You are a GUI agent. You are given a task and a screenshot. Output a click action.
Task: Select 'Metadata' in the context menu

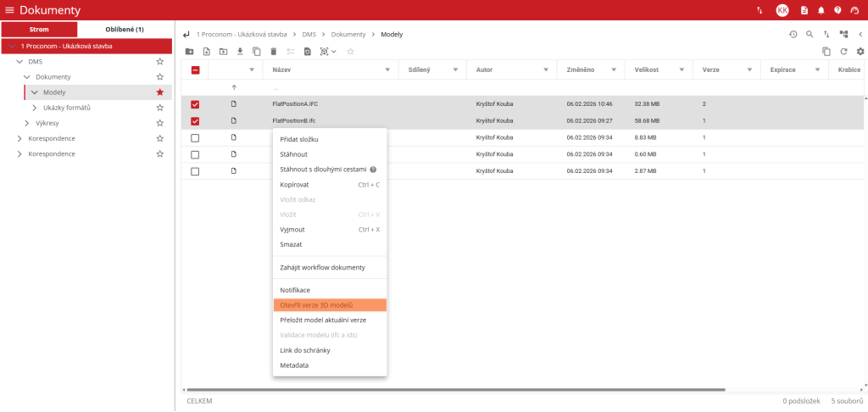(x=294, y=365)
